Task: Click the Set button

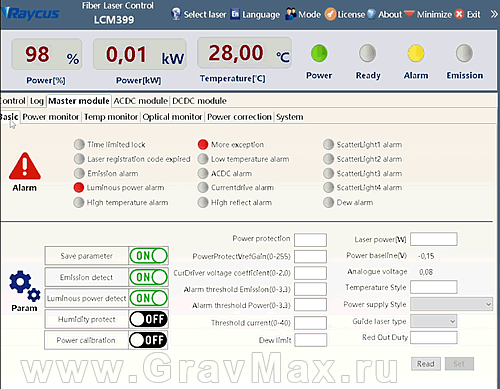Action: (459, 364)
